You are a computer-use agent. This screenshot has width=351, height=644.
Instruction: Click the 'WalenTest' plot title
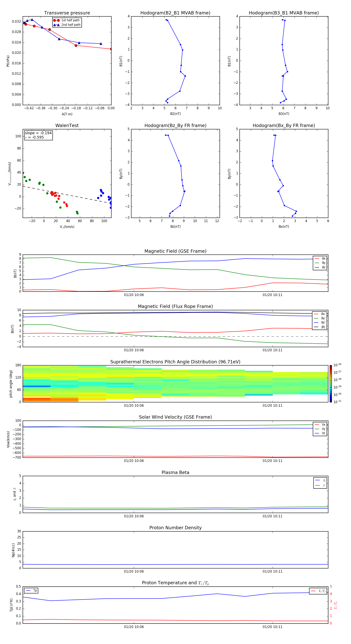(67, 125)
